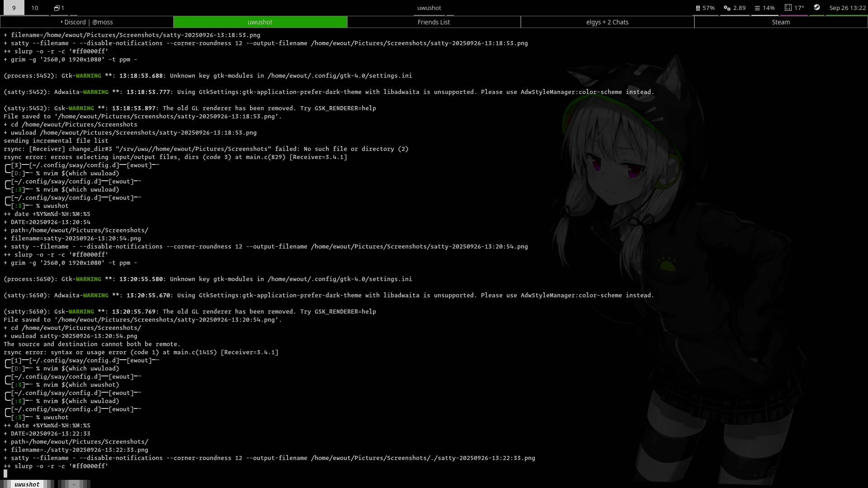Select the uwushot terminal tab at bottom
868x488 pixels.
(27, 484)
